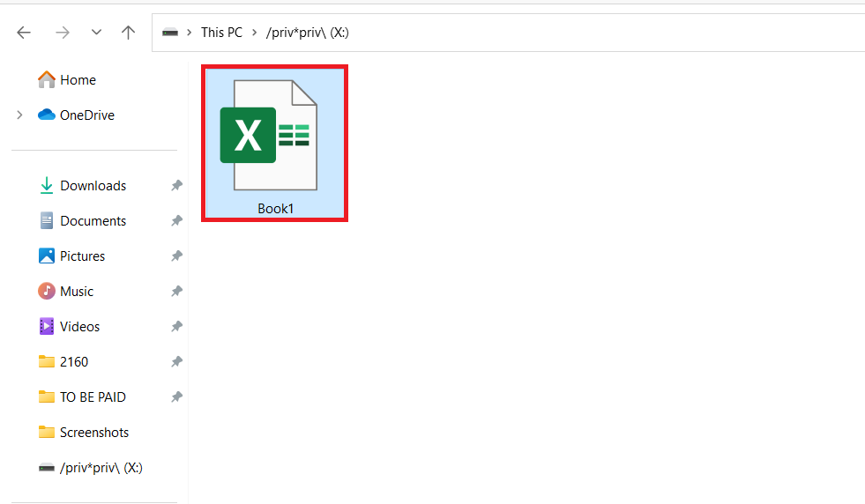Unpin Downloads using its pin icon
The height and width of the screenshot is (504, 865).
(176, 185)
